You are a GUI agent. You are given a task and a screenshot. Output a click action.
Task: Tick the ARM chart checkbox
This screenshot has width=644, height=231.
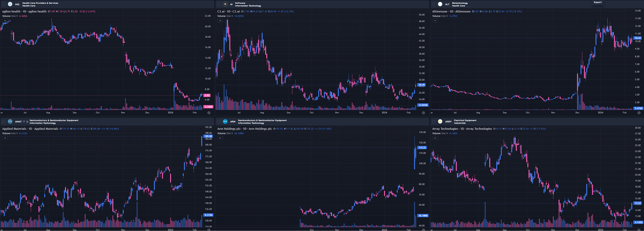[219, 122]
